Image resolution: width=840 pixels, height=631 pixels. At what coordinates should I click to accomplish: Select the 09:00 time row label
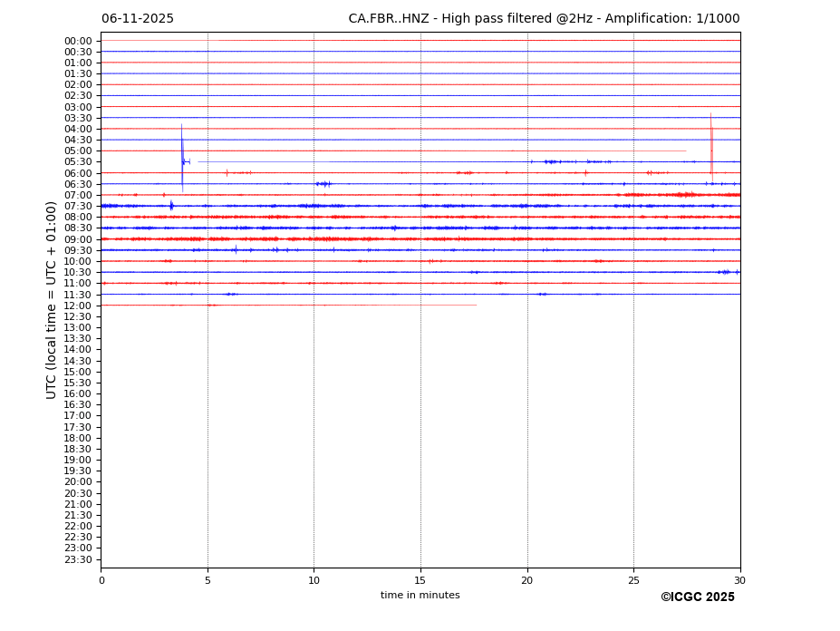click(77, 239)
